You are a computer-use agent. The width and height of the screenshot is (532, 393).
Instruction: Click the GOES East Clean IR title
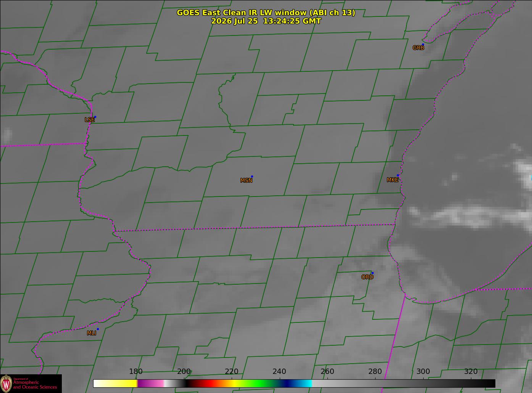coord(266,13)
